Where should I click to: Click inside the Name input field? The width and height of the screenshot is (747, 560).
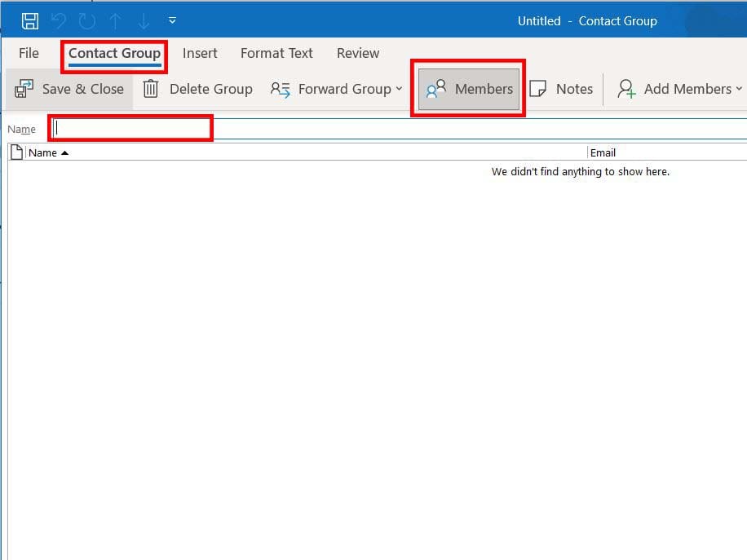[x=130, y=128]
